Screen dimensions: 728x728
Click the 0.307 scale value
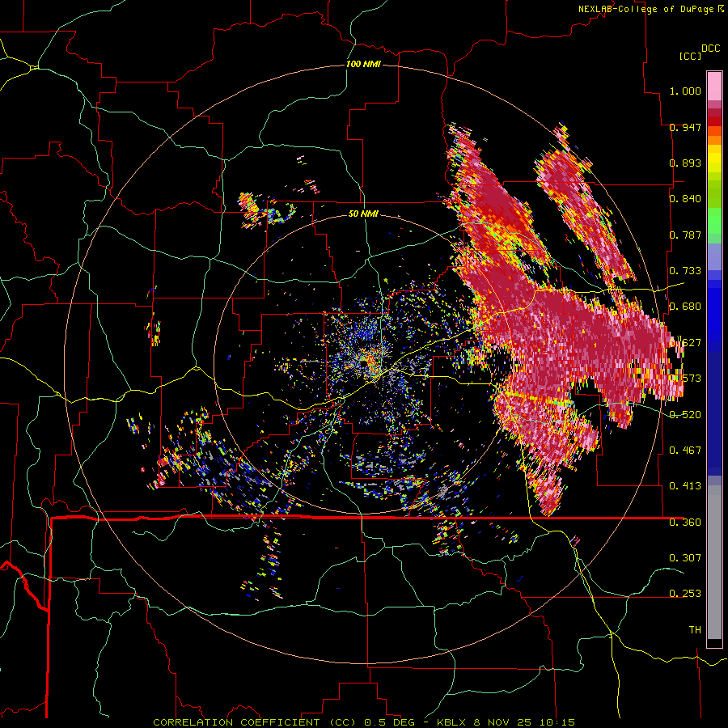685,557
